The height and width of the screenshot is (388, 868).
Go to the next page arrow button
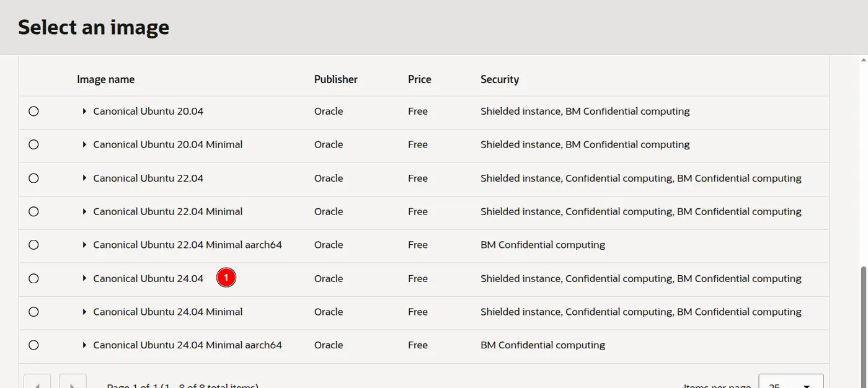tap(73, 381)
